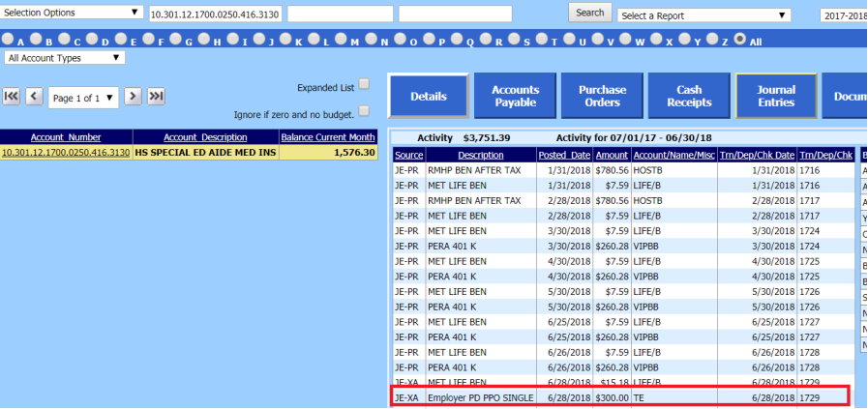Show the Cash Receipts tab
The image size is (868, 409).
[688, 96]
